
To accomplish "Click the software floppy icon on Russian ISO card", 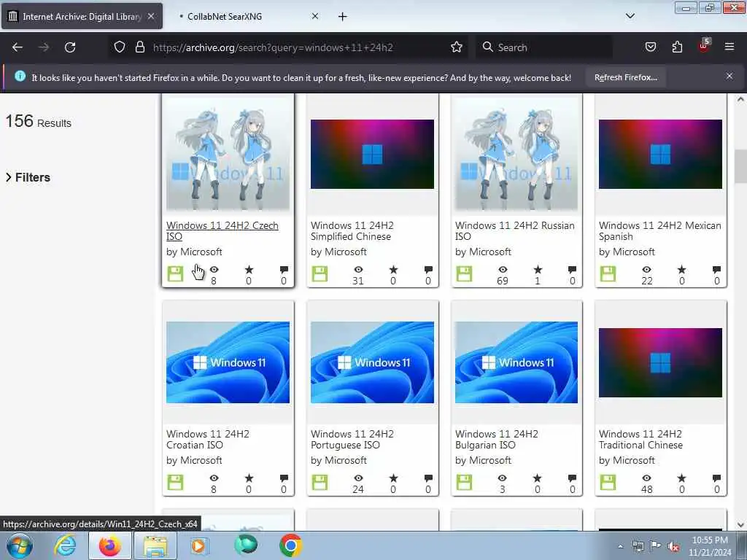I will click(x=464, y=274).
